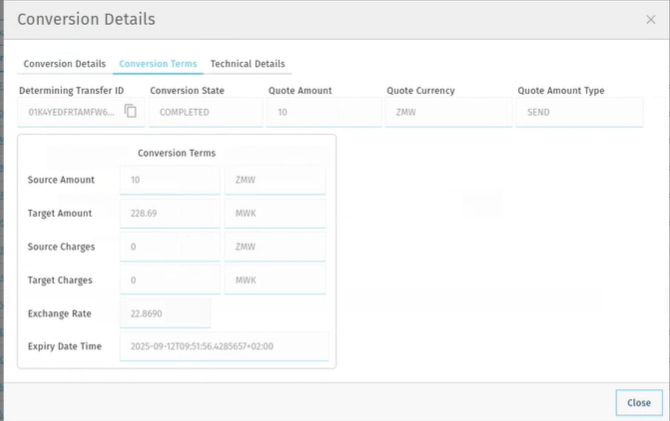
Task: Close dialog with the X icon
Action: [x=650, y=20]
